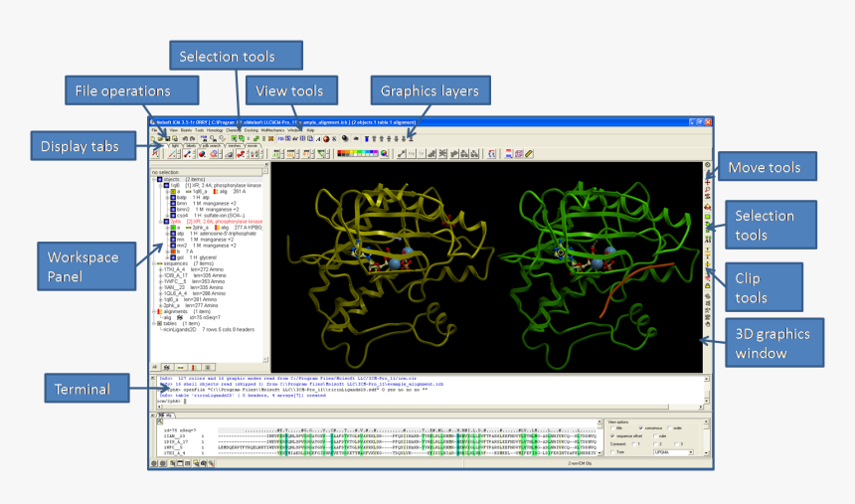This screenshot has height=504, width=855.
Task: Collapse the objects tree node
Action: 154,178
